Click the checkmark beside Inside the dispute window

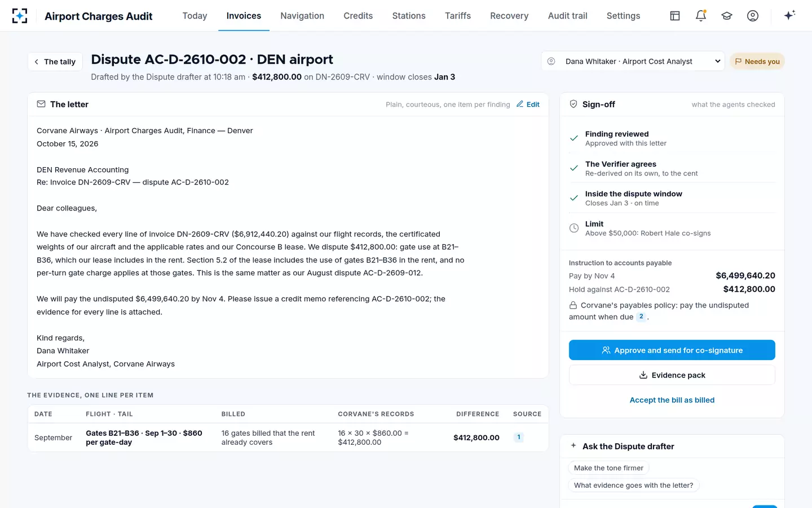pos(574,198)
